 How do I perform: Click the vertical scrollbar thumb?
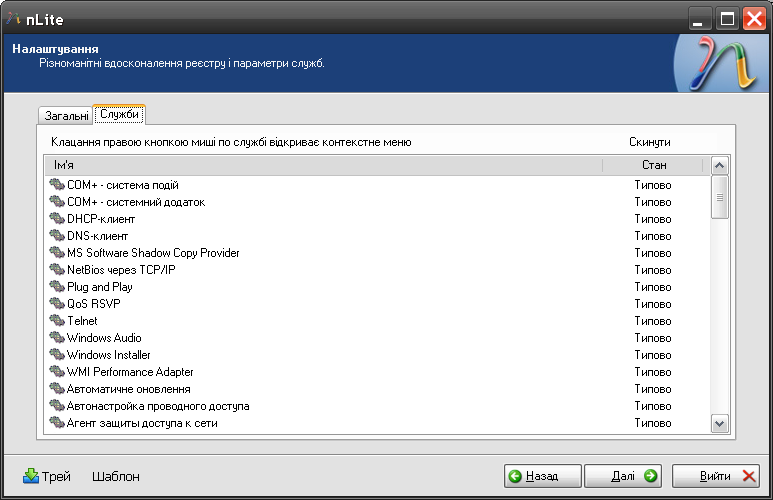(719, 197)
